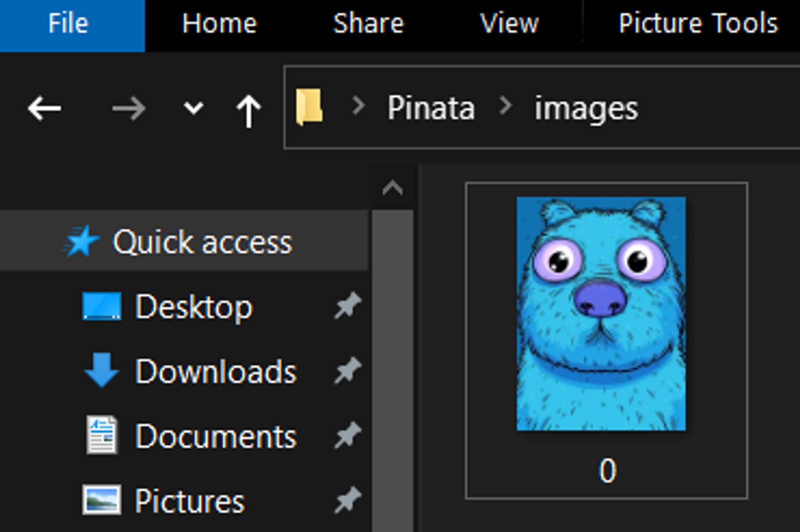Toggle the pin beside Downloads
Viewport: 800px width, 532px height.
(347, 370)
